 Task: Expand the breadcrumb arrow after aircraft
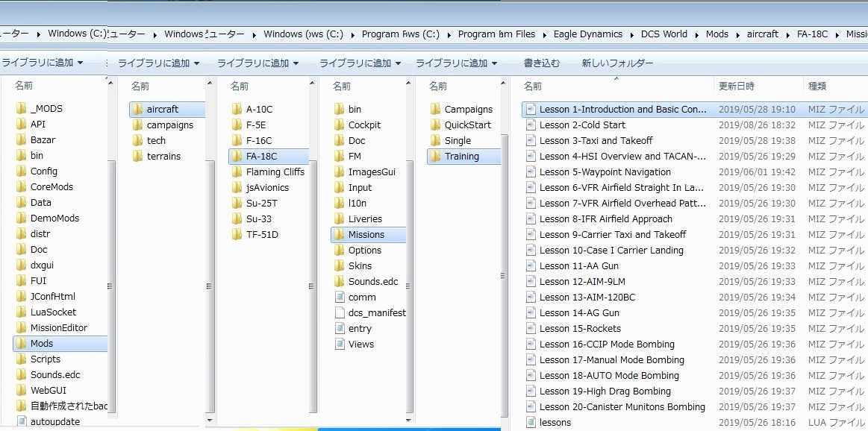tap(787, 34)
